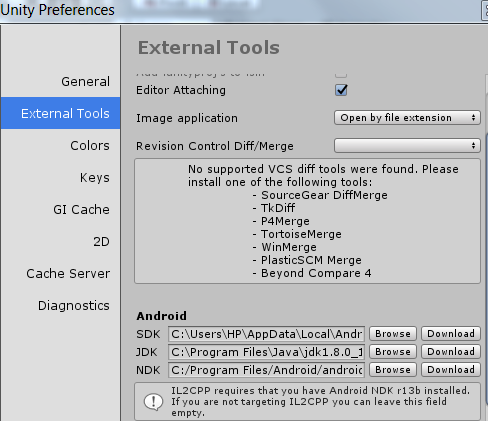
Task: Click the 'PlasticSCM Merge' tool name
Action: [x=311, y=260]
